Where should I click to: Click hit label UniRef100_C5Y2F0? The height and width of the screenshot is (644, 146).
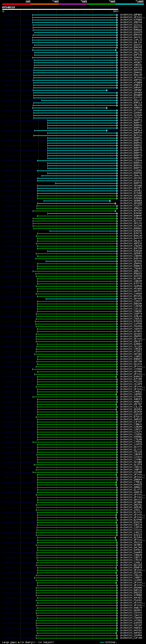point(131,118)
